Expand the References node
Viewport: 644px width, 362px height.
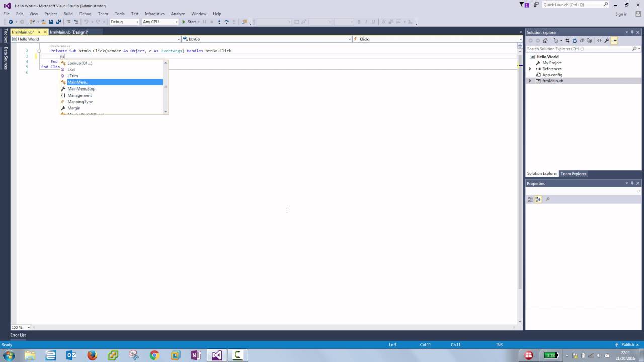click(x=530, y=69)
